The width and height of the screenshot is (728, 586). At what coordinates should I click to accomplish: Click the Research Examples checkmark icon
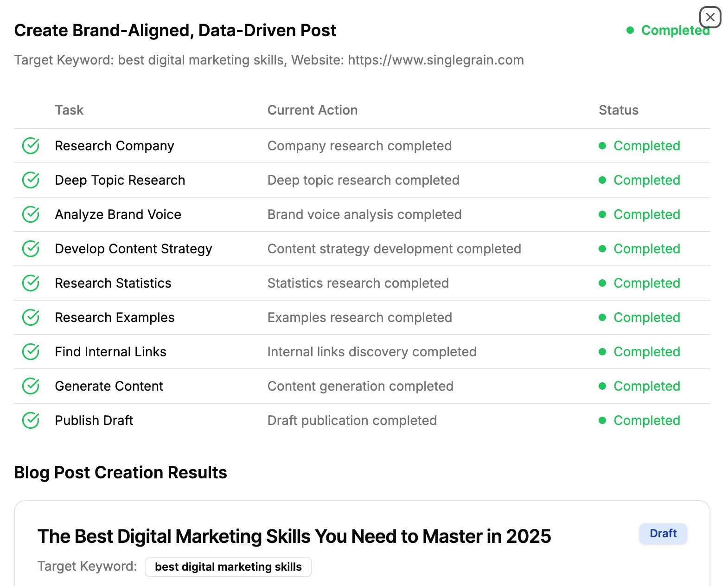coord(31,317)
